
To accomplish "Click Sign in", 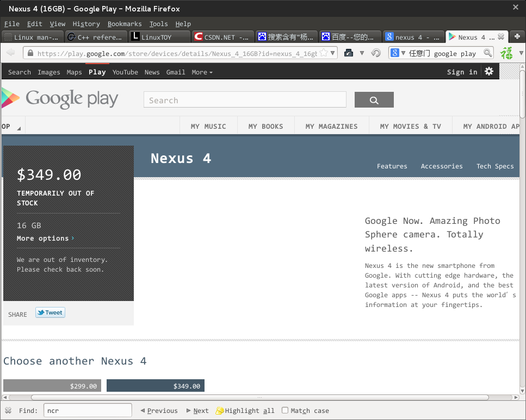I will click(x=462, y=72).
